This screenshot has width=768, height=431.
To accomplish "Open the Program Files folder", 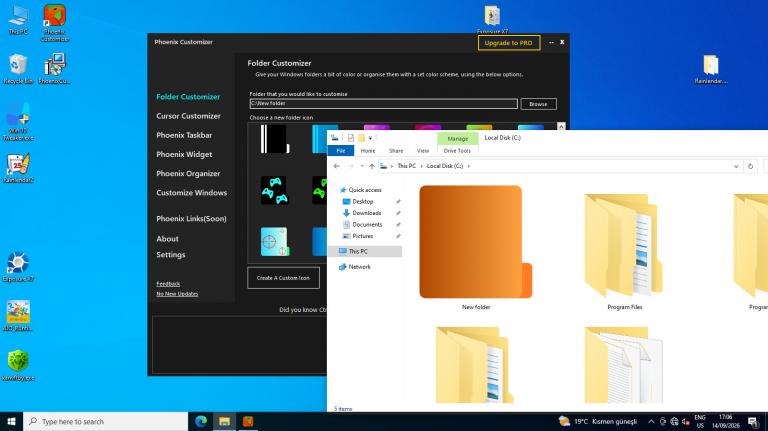I will 624,252.
